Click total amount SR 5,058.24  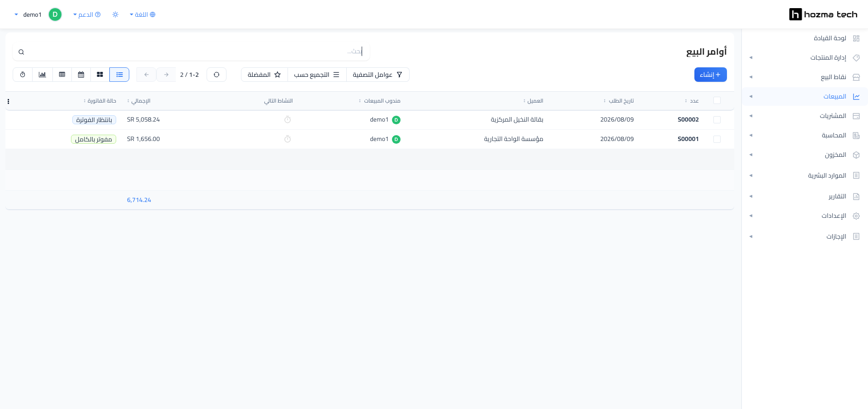pyautogui.click(x=143, y=120)
